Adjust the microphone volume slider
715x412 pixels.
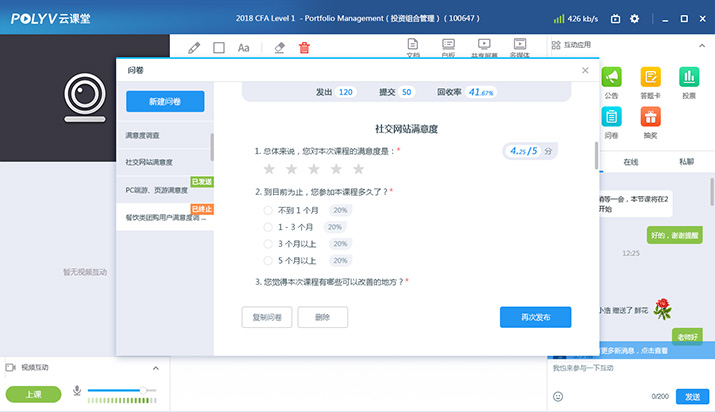142,390
